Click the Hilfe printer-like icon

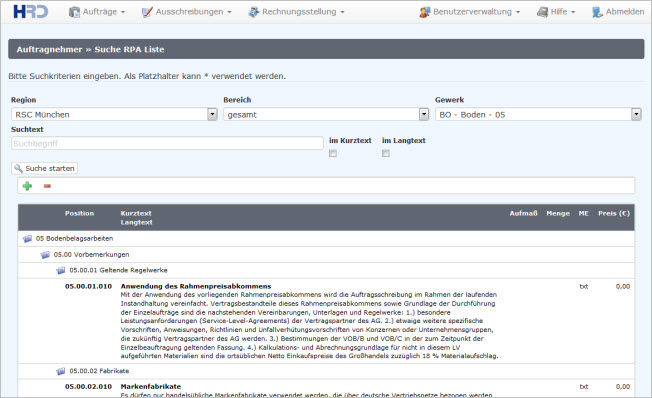pyautogui.click(x=542, y=12)
